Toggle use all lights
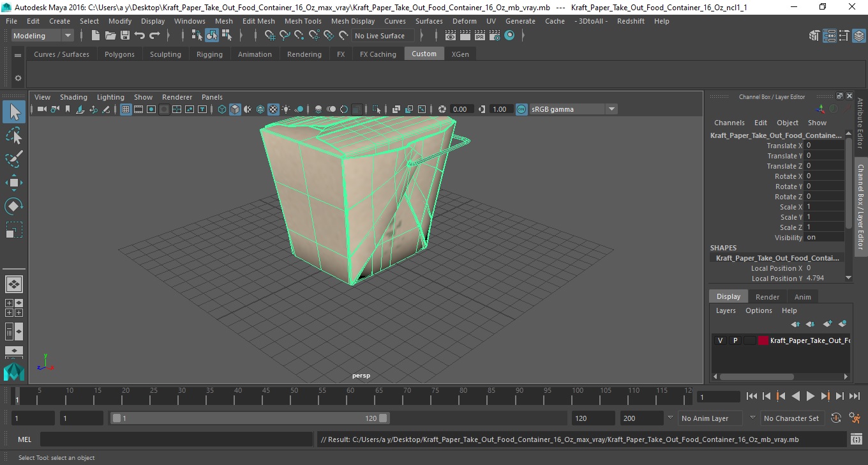Viewport: 868px width, 465px height. (x=286, y=109)
